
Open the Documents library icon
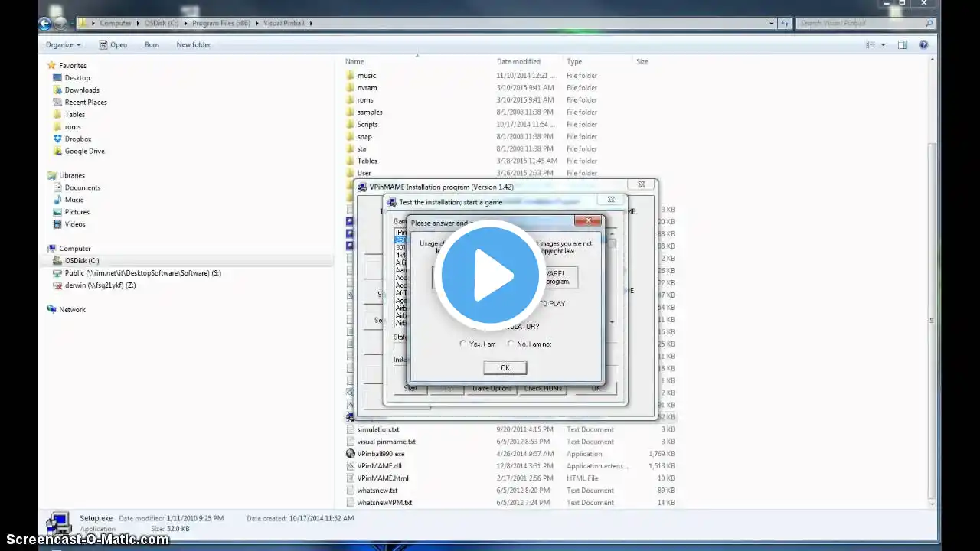(x=57, y=188)
